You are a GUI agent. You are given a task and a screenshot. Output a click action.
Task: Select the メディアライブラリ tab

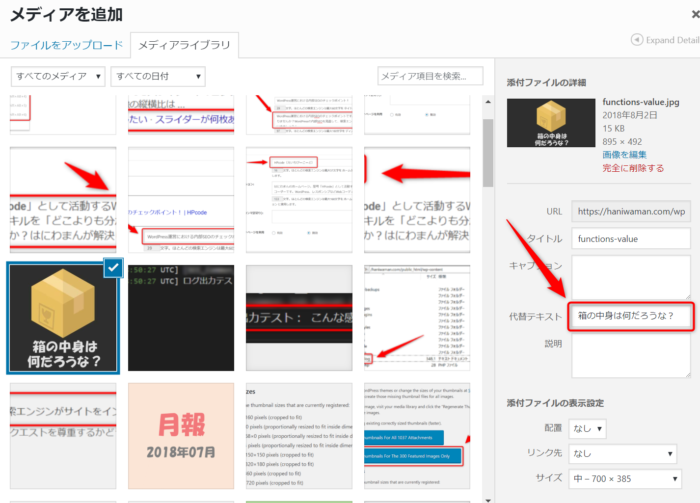point(184,45)
